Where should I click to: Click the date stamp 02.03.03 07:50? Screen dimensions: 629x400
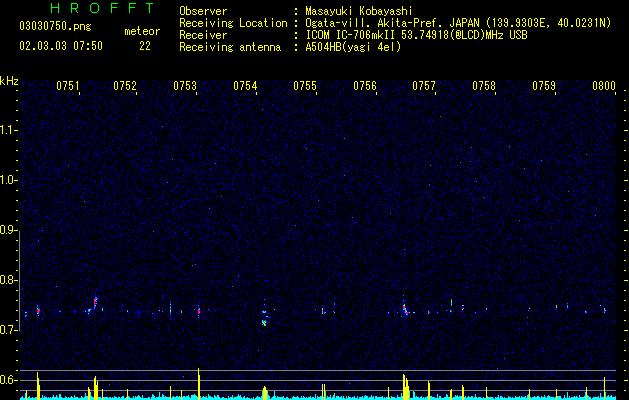(61, 46)
